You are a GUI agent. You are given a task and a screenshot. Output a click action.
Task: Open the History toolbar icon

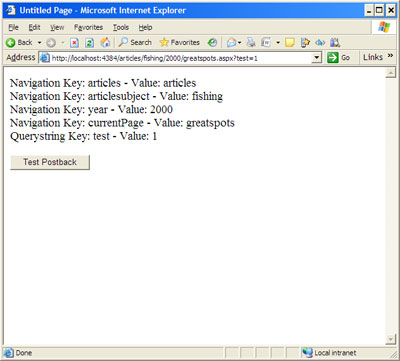coord(212,43)
